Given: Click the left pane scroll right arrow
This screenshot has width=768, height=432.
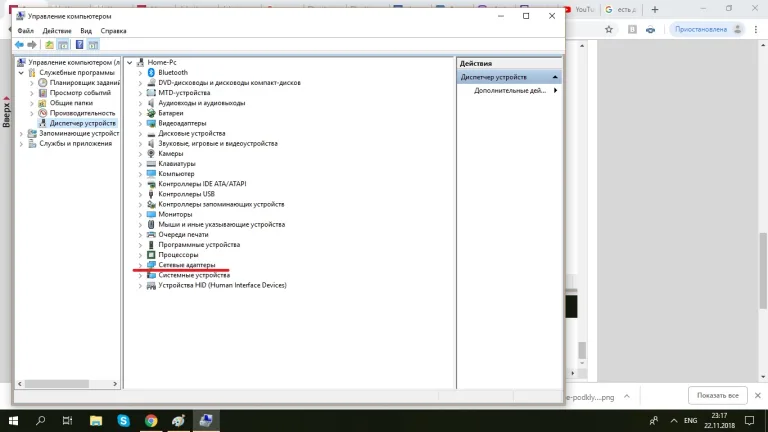Looking at the screenshot, I should (115, 384).
